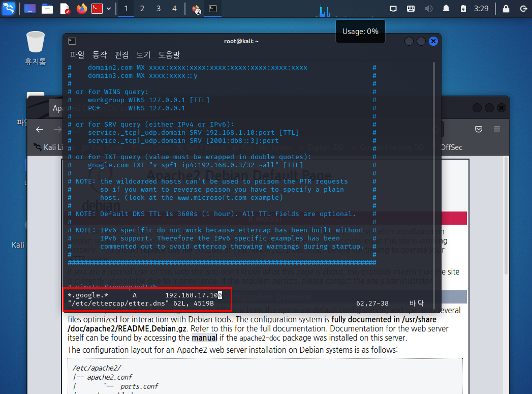The height and width of the screenshot is (394, 532).
Task: Click the clock showing 3:29
Action: (481, 9)
